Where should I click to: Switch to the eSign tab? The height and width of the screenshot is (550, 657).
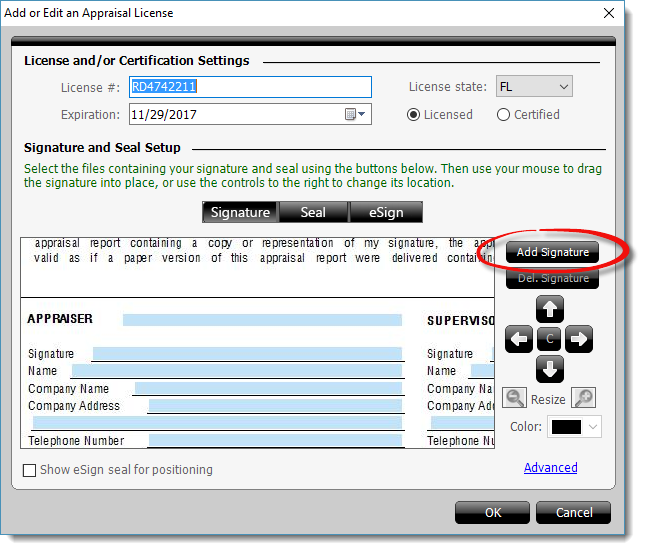click(x=386, y=212)
